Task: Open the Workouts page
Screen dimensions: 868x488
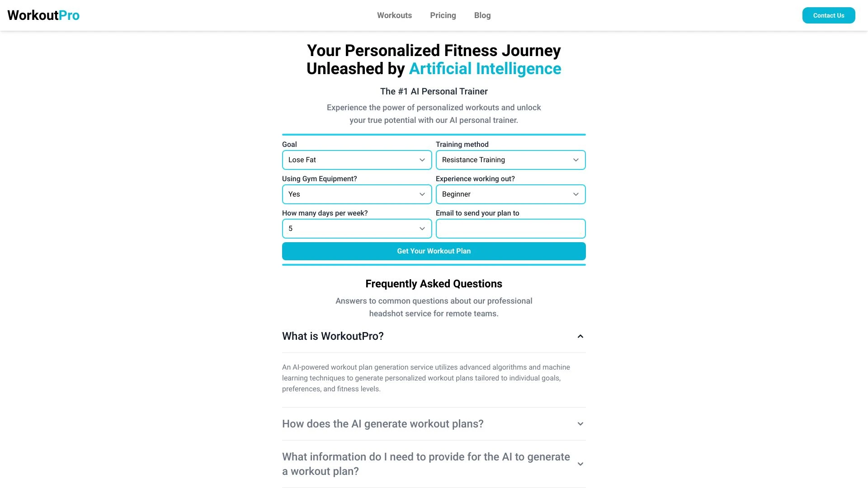Action: [x=394, y=15]
